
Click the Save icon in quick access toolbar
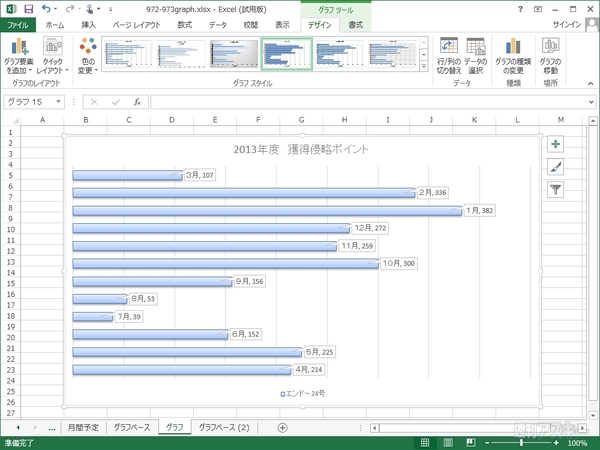point(28,9)
